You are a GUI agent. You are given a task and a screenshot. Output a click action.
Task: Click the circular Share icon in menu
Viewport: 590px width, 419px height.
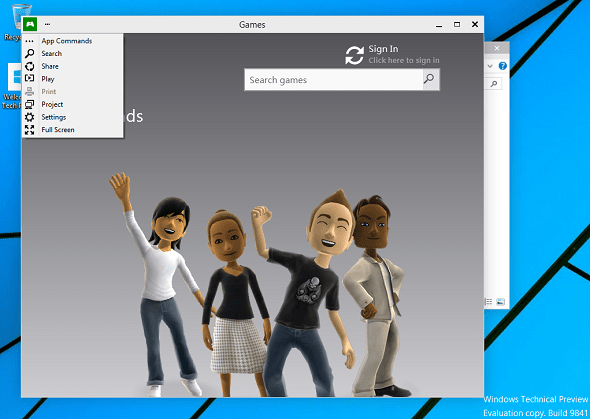coord(30,66)
